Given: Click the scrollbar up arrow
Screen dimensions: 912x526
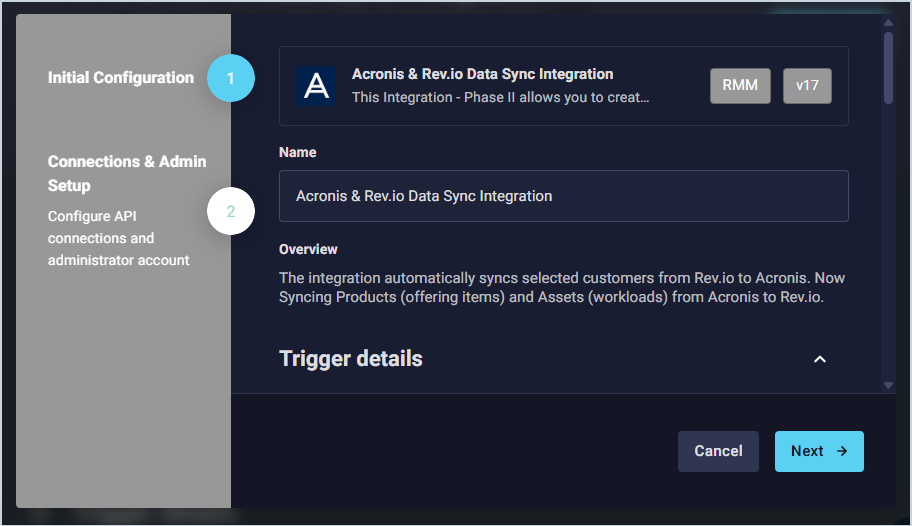Looking at the screenshot, I should pyautogui.click(x=888, y=24).
